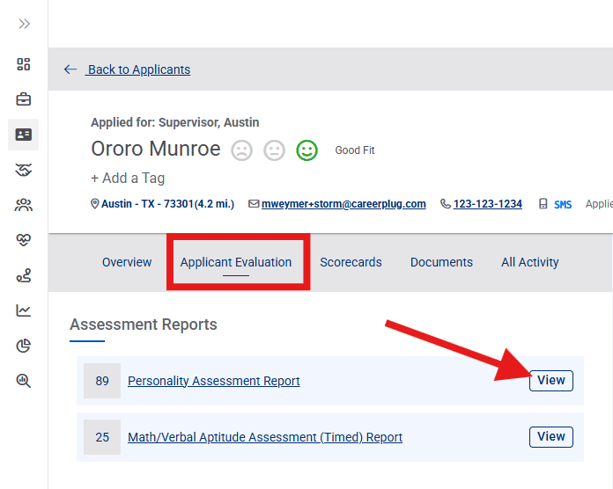Expand the sidebar with double chevron icon

tap(24, 24)
